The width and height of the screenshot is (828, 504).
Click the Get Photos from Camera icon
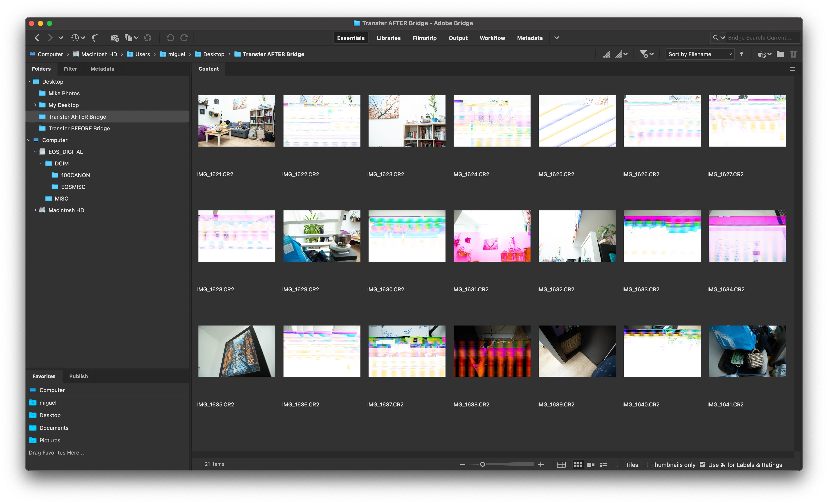(x=115, y=38)
